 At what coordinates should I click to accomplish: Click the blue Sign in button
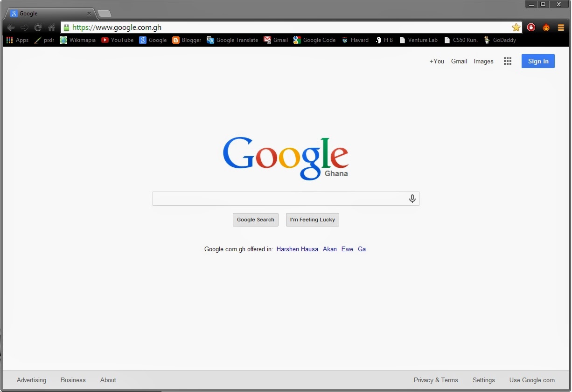(x=537, y=61)
